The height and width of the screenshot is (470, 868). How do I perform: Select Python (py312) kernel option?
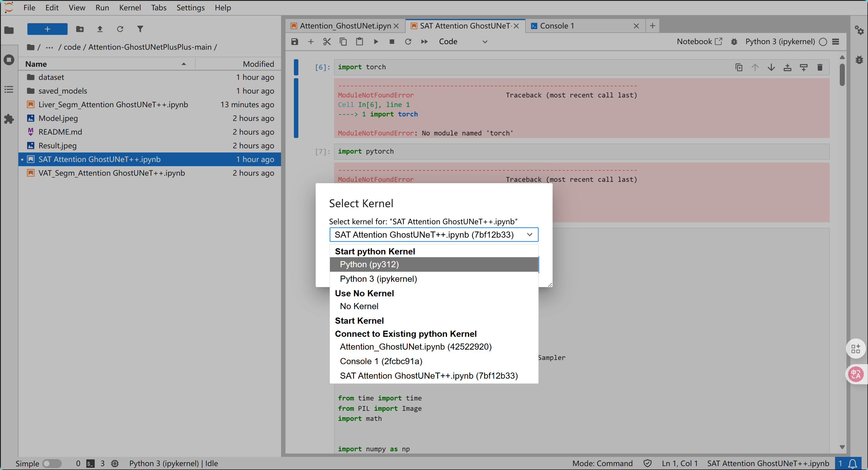369,264
